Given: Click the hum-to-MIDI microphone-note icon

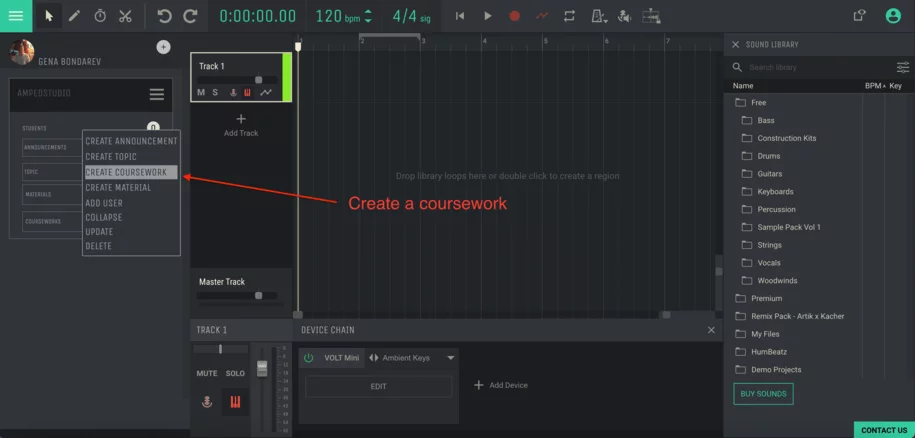Looking at the screenshot, I should 624,16.
